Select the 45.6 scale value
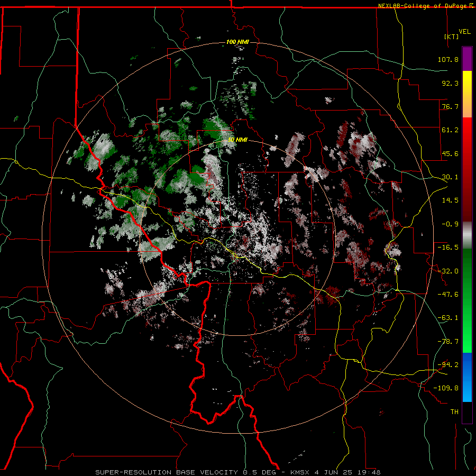 pyautogui.click(x=450, y=153)
